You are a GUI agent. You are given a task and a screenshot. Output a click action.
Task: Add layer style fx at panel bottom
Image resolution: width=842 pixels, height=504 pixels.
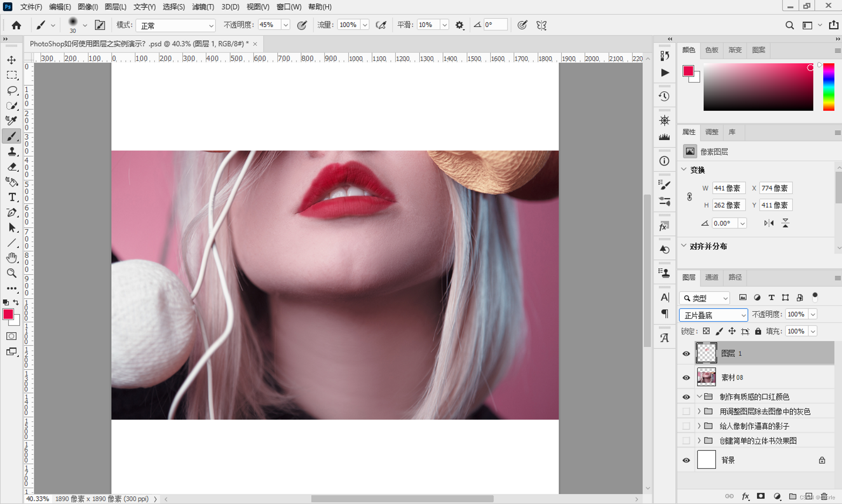(x=745, y=496)
